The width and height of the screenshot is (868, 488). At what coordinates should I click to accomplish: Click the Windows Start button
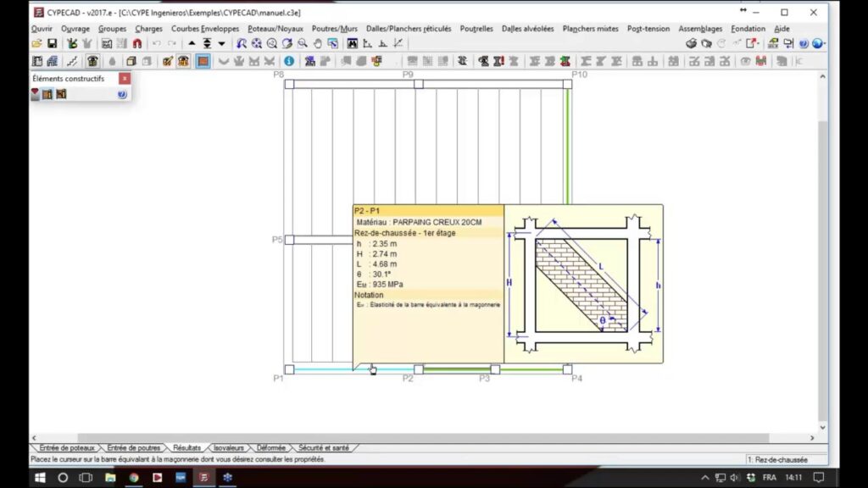pos(39,478)
